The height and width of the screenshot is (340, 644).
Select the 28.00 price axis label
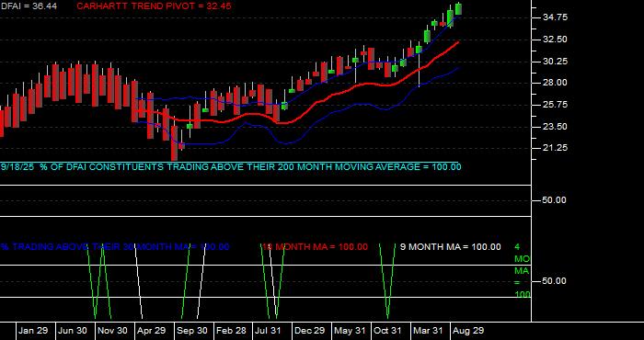point(555,83)
